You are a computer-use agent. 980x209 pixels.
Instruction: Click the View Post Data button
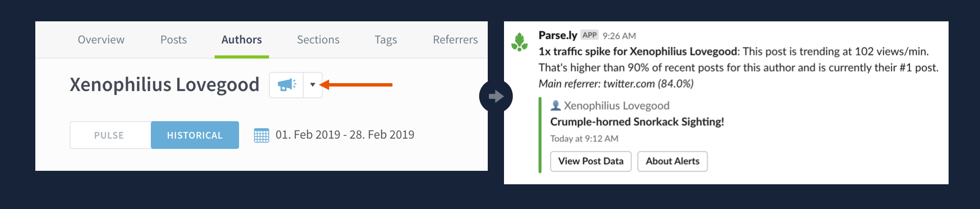[x=591, y=161]
